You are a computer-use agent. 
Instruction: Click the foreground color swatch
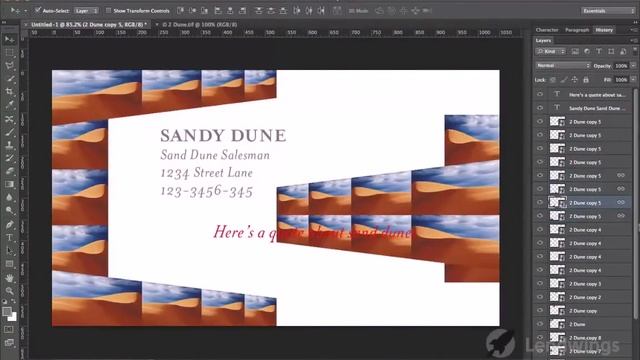[x=7, y=312]
